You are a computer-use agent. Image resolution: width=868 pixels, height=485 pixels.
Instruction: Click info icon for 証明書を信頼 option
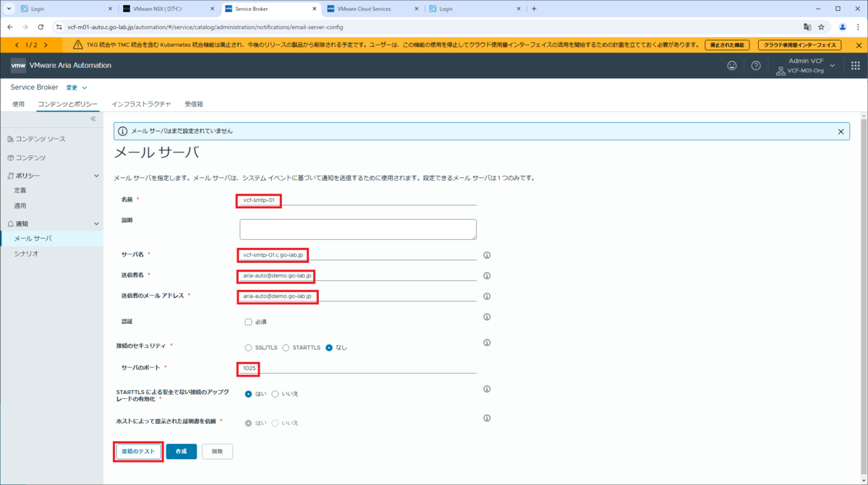(x=487, y=418)
